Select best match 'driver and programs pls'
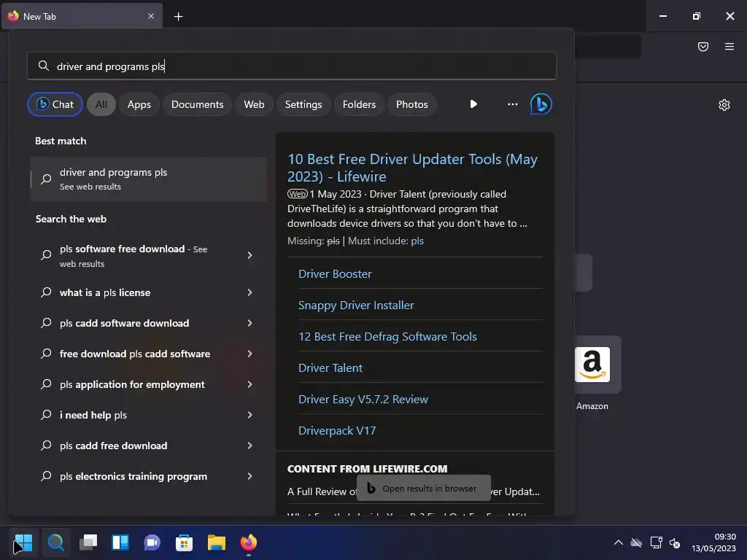The width and height of the screenshot is (747, 560). [148, 179]
